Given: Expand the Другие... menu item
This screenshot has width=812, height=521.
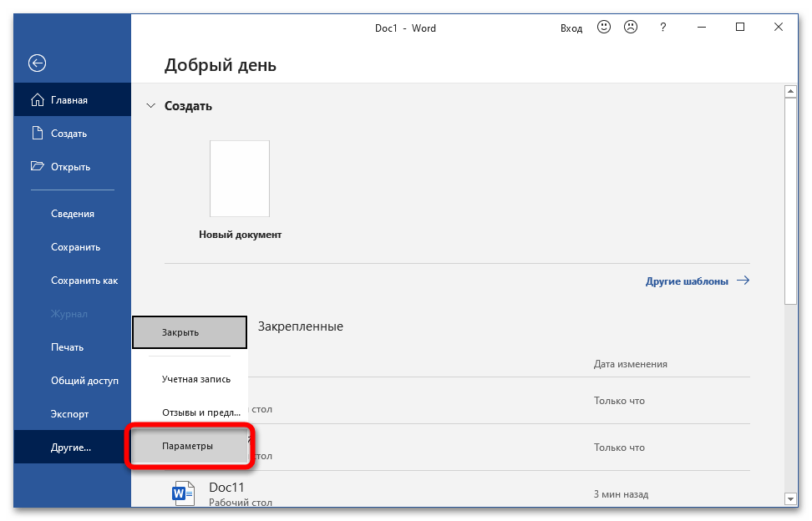Looking at the screenshot, I should tap(71, 448).
